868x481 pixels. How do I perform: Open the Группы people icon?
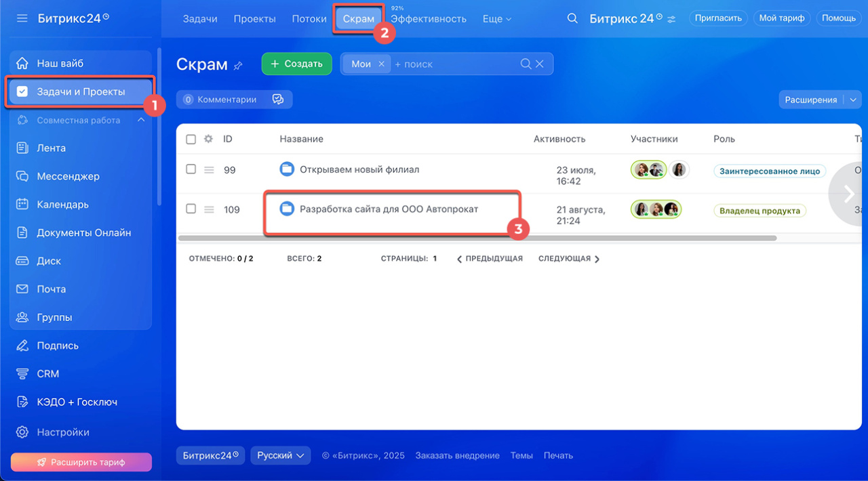pos(22,317)
